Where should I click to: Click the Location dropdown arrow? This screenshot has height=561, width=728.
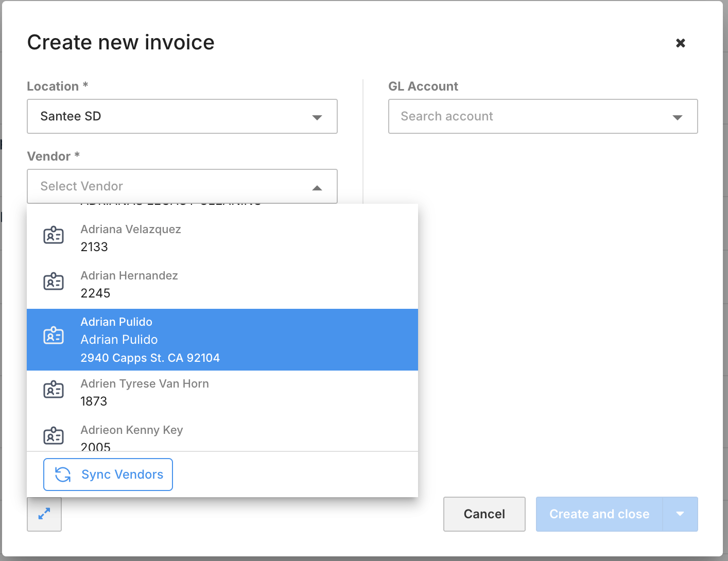tap(317, 117)
